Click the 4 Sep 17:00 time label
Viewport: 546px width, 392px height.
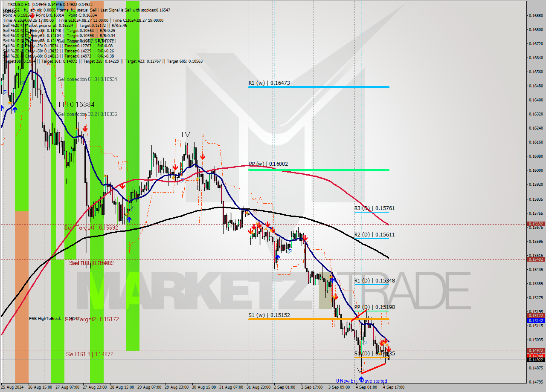click(393, 387)
